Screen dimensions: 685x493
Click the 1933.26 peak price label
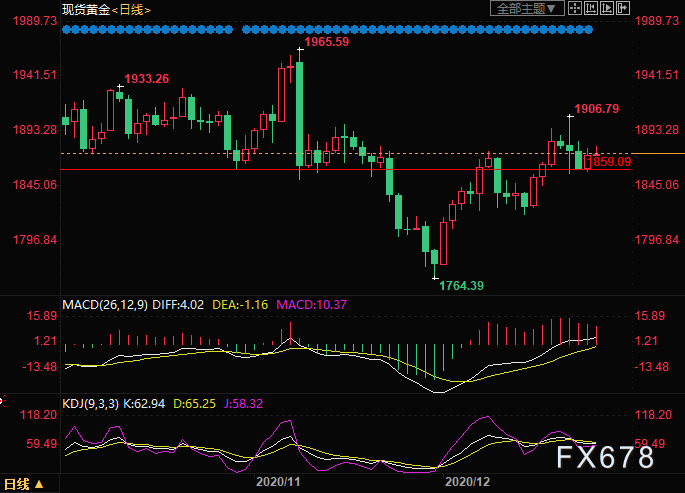pyautogui.click(x=147, y=79)
